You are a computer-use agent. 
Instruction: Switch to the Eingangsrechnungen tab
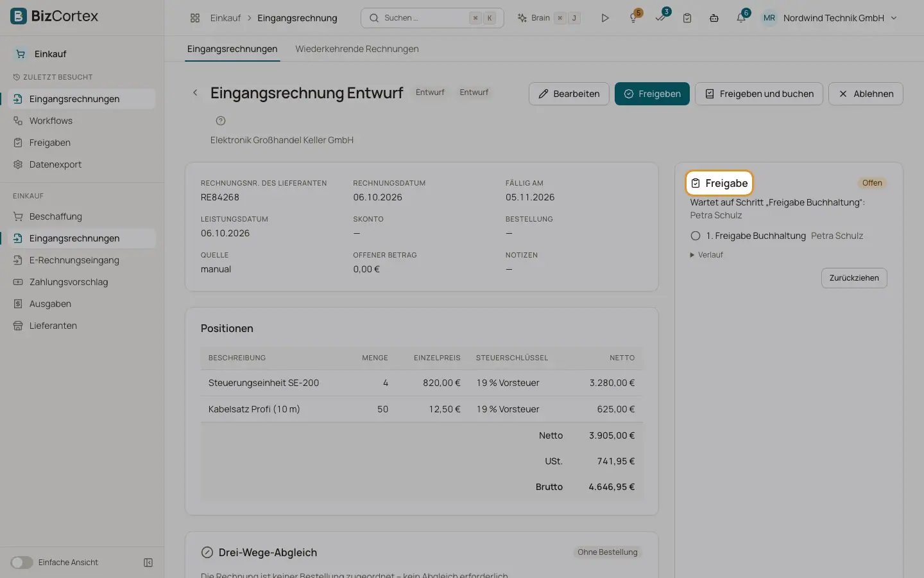[232, 49]
